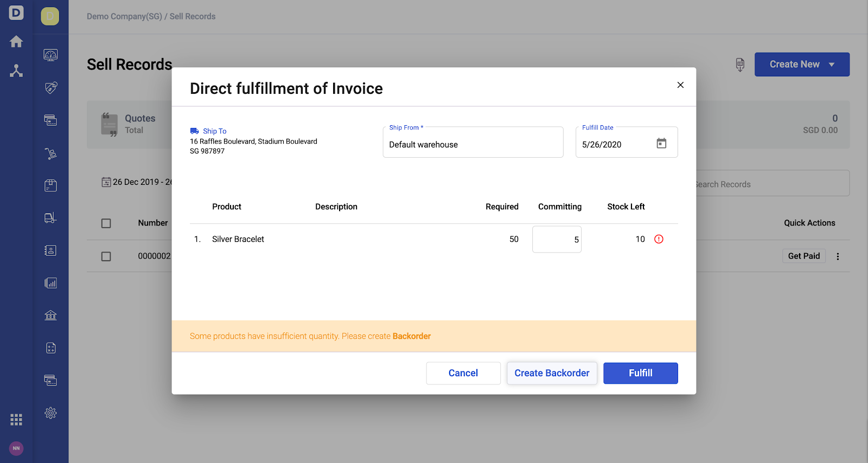The image size is (868, 463).
Task: Open the forklift icon
Action: (50, 218)
